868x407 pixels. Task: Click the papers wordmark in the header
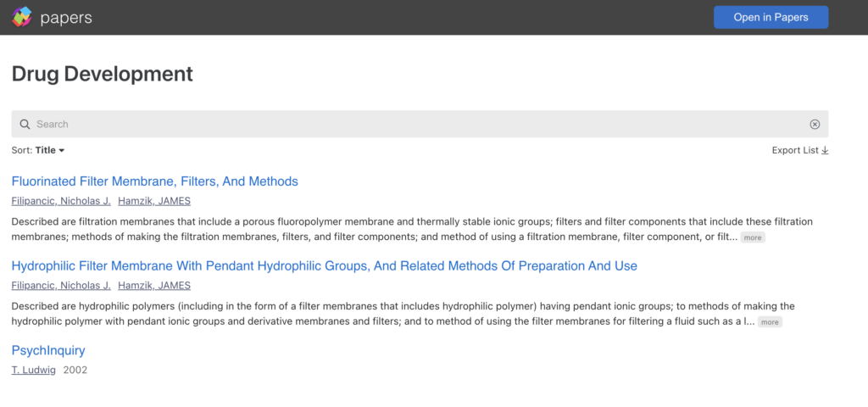click(66, 18)
